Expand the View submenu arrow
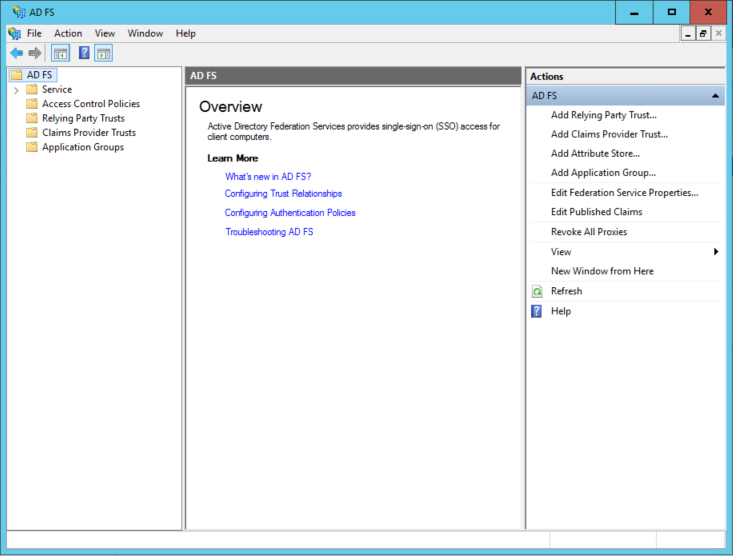 coord(716,252)
